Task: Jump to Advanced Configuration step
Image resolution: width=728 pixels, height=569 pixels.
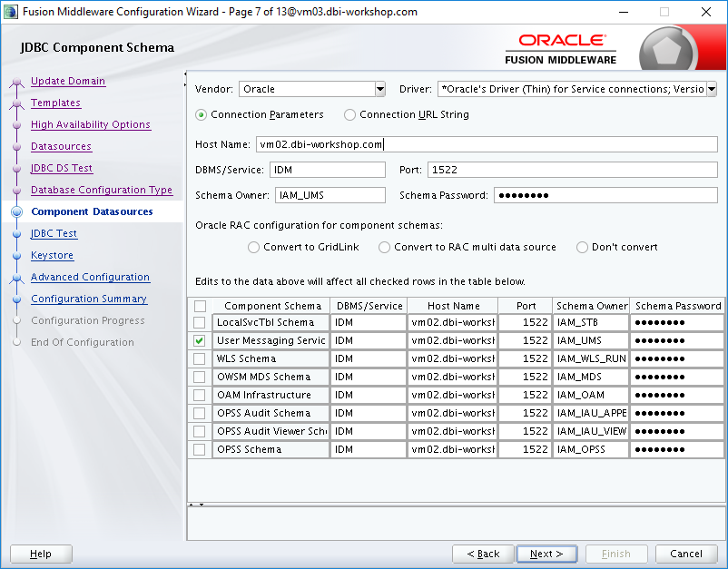Action: [90, 278]
